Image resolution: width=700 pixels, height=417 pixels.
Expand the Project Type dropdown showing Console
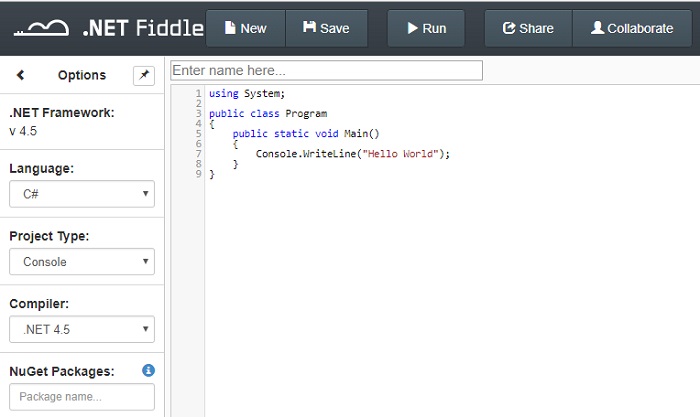coord(82,262)
